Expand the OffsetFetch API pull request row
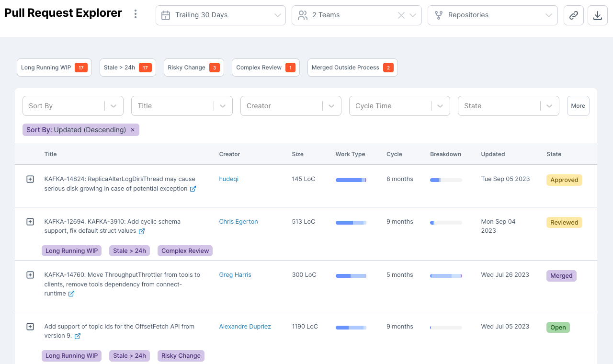 tap(30, 327)
